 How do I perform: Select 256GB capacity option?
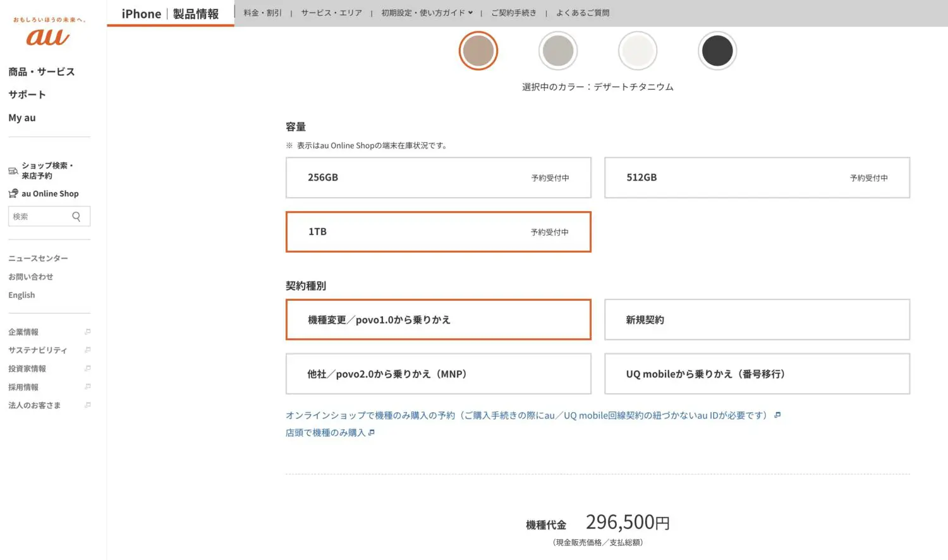point(438,178)
